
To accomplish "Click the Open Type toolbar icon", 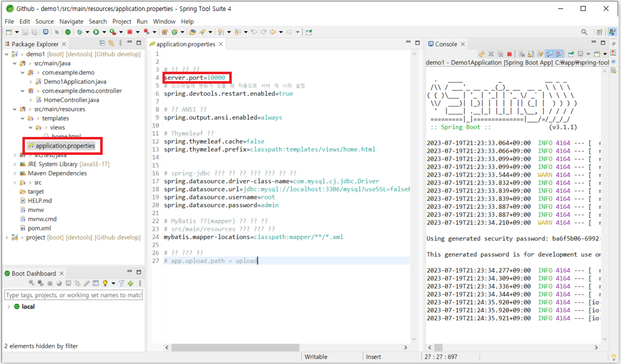I will coord(192,32).
